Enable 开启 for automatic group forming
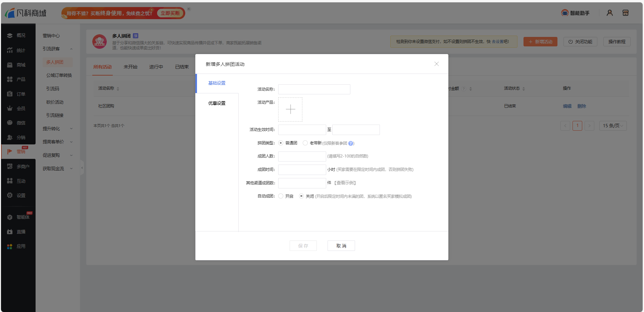644x312 pixels. 281,196
